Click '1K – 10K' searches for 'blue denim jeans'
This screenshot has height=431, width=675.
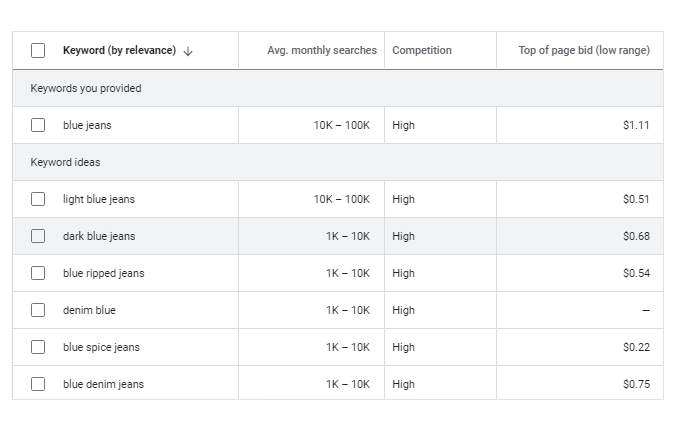348,384
